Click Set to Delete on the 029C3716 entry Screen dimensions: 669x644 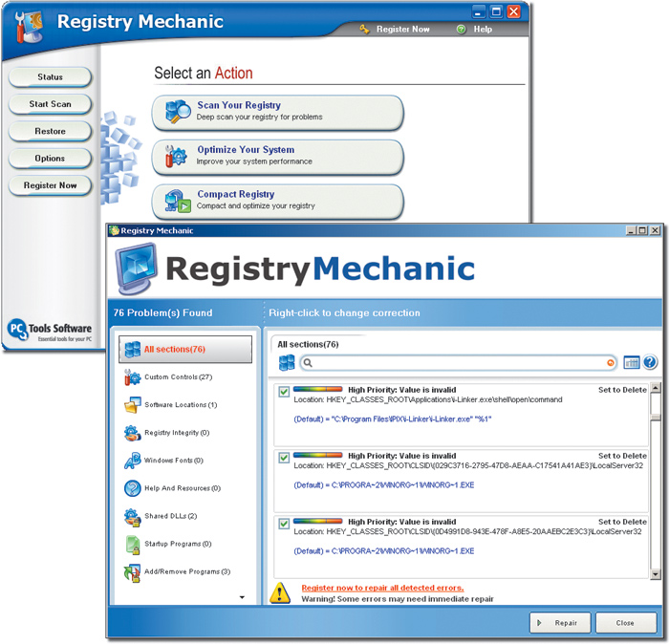622,456
